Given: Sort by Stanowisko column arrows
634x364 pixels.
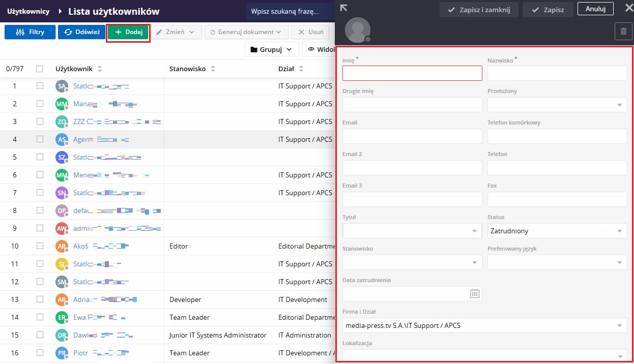Looking at the screenshot, I should point(213,69).
